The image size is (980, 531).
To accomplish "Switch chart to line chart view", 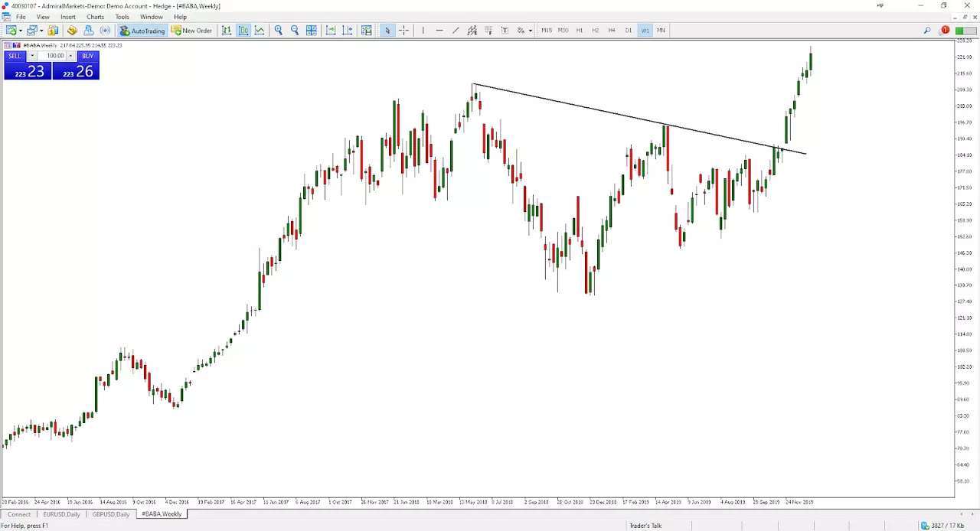I will coord(260,31).
